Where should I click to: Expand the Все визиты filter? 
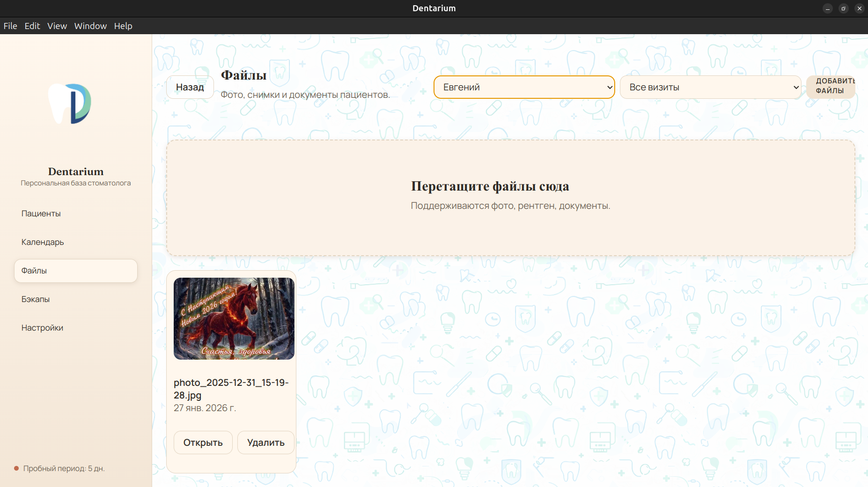710,87
